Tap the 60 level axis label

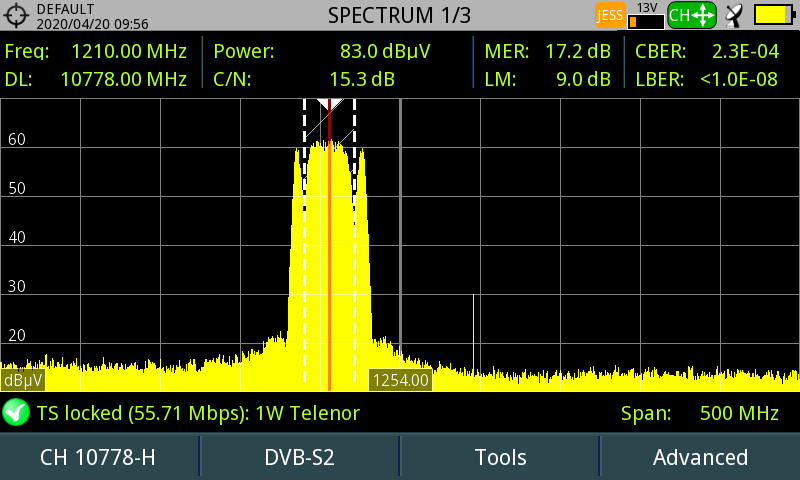click(17, 139)
